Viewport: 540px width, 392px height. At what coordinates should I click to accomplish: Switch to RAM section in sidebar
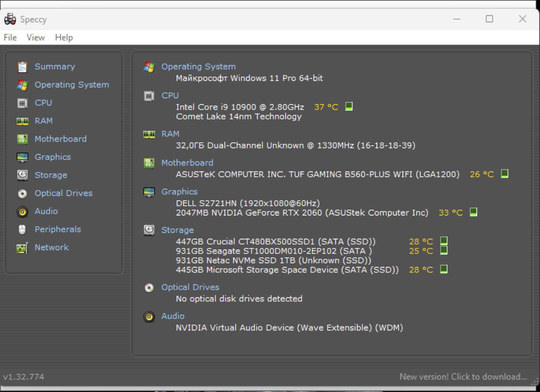click(x=44, y=121)
